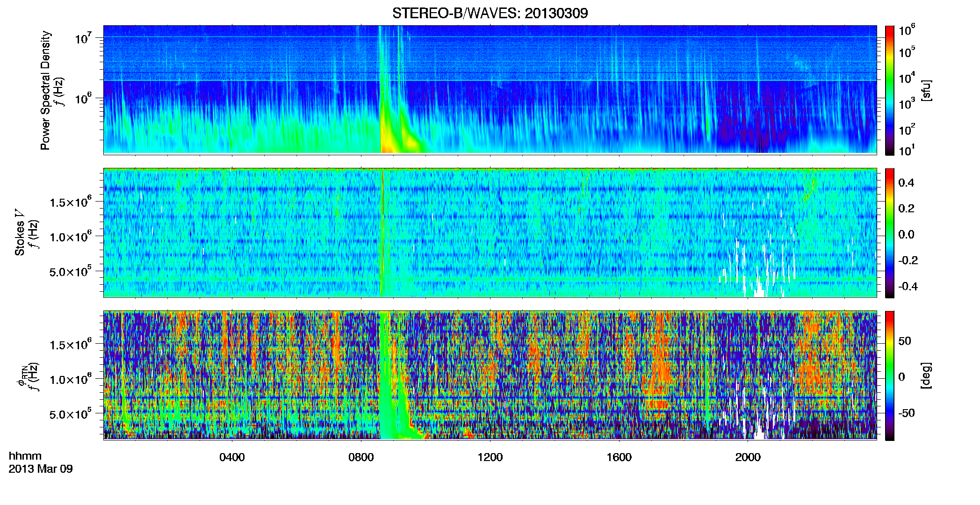980x505 pixels.
Task: Click the power spectral density colorbar
Action: tap(890, 90)
